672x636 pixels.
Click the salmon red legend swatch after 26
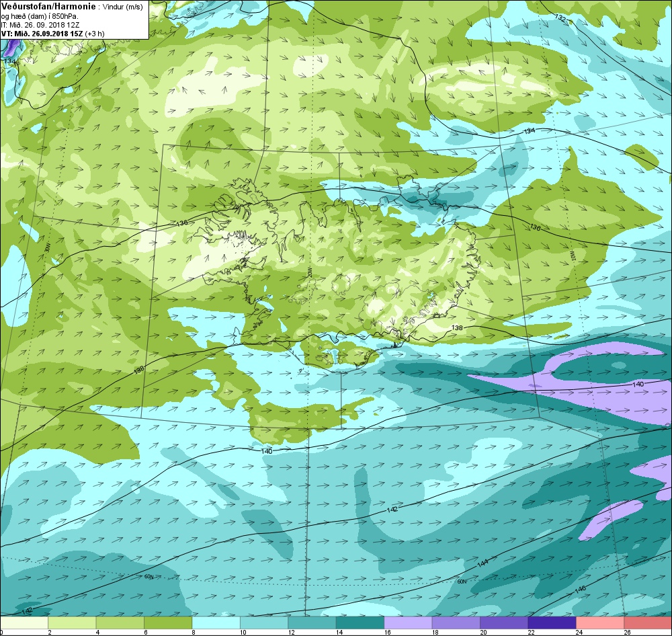pos(648,623)
